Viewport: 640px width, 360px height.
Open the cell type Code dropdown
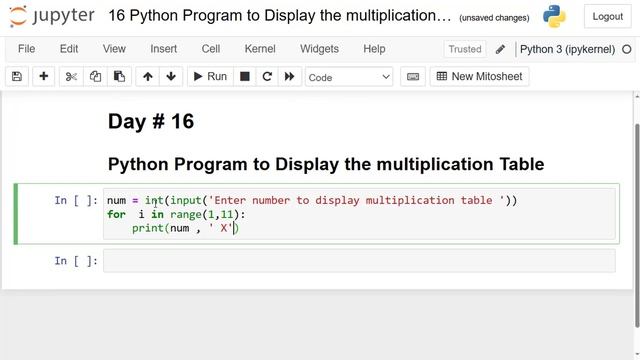349,77
